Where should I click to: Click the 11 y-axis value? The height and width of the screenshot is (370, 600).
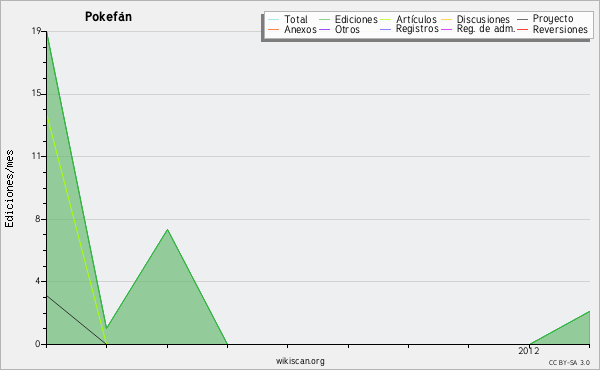click(36, 156)
